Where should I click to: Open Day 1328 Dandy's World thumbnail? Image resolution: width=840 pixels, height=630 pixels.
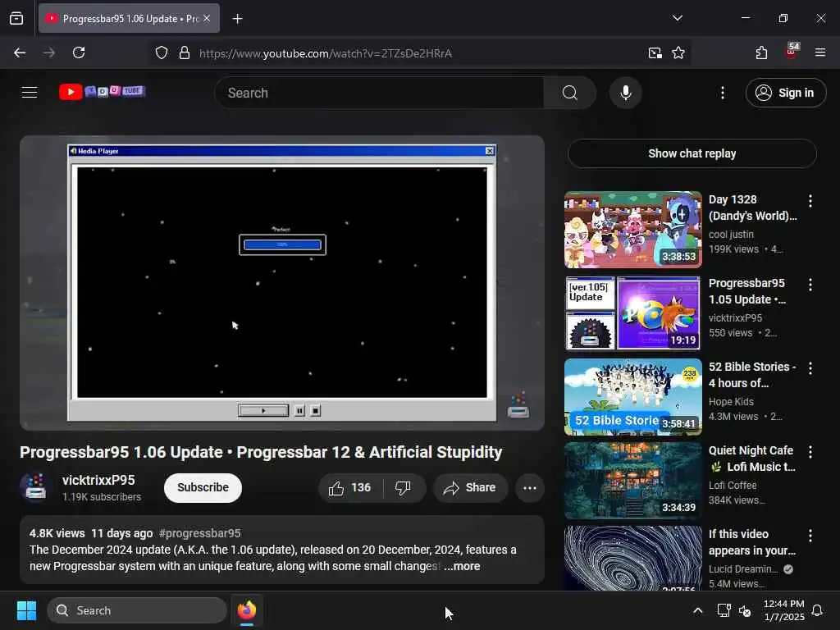632,230
